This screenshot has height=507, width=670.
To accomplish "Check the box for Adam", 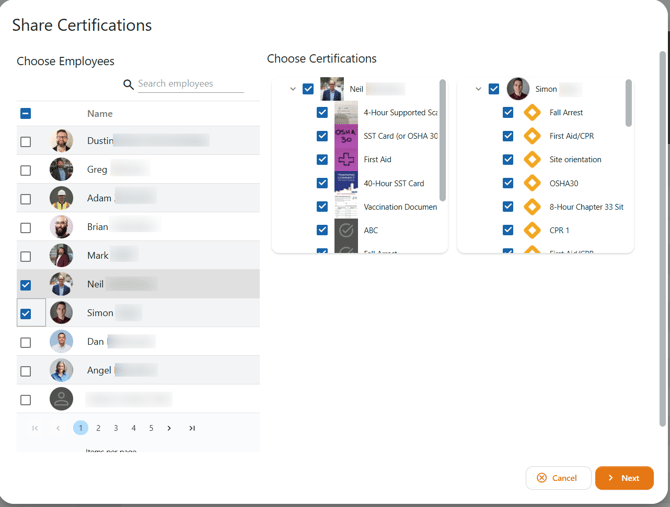I will point(26,199).
